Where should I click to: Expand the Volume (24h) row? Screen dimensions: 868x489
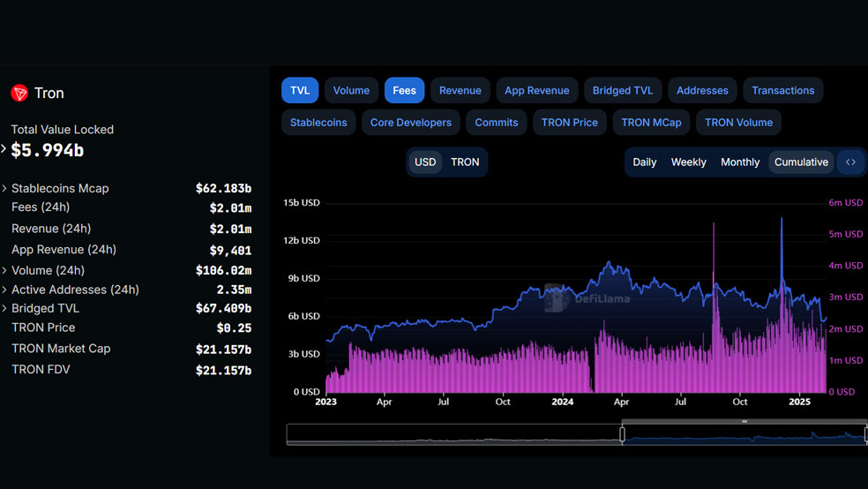(x=4, y=270)
